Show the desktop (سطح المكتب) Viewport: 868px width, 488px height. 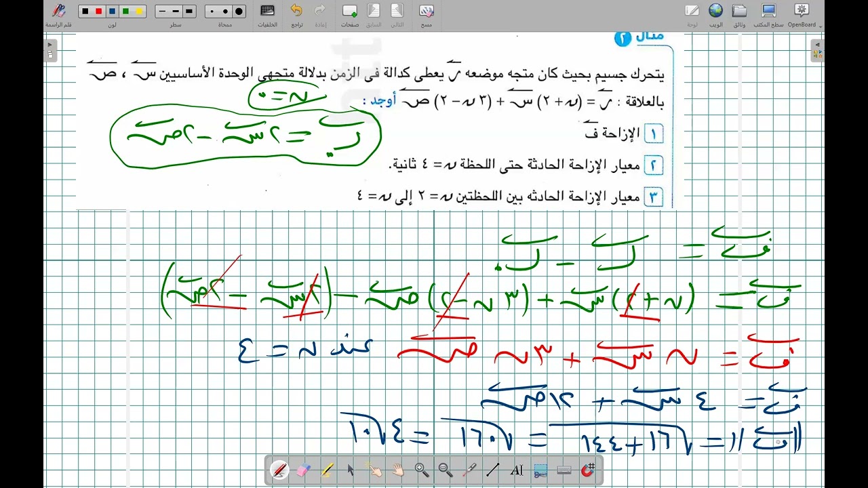[x=768, y=15]
